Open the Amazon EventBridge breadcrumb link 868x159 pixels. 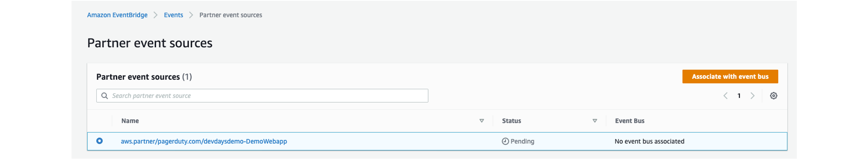click(117, 15)
